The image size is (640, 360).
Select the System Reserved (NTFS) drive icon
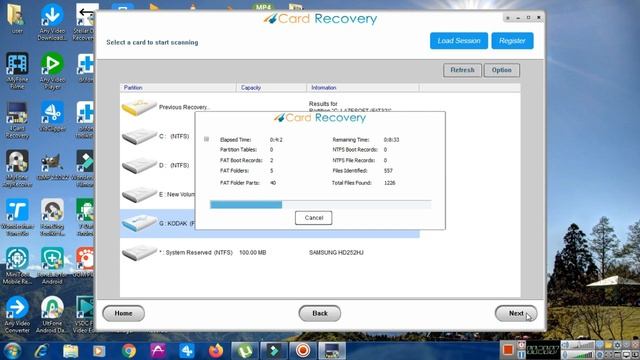(139, 253)
